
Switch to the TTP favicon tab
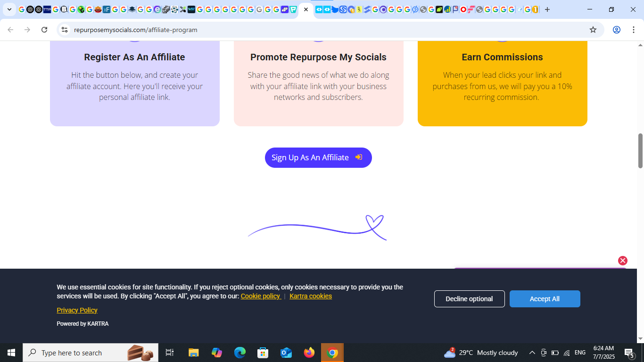(47, 9)
